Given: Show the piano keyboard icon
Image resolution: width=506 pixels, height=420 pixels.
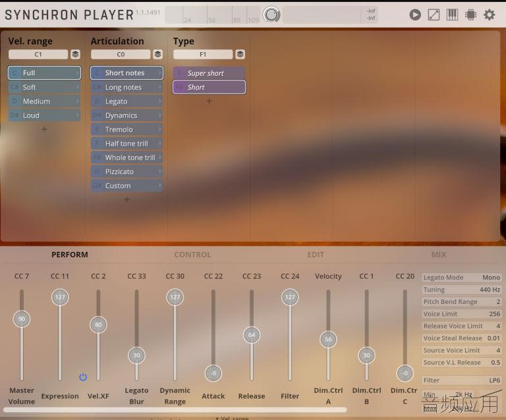Looking at the screenshot, I should 452,15.
